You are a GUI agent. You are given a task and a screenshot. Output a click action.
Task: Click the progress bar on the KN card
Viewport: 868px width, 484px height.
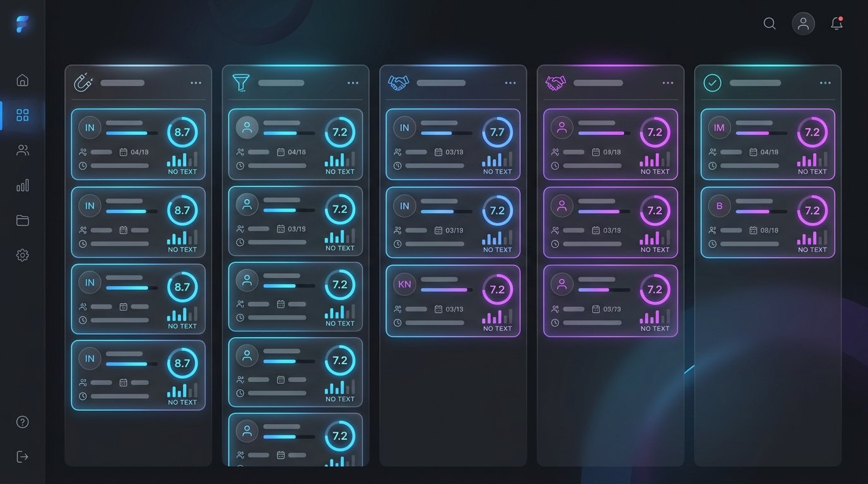[446, 290]
